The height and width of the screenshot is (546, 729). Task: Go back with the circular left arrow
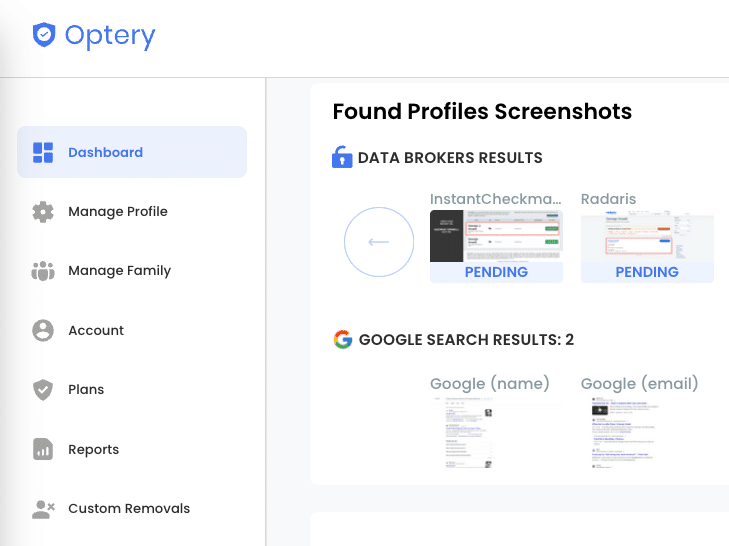pyautogui.click(x=379, y=242)
